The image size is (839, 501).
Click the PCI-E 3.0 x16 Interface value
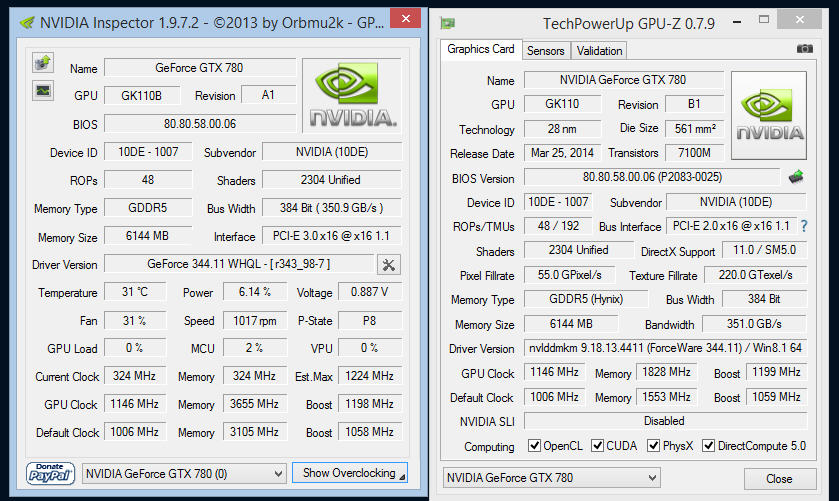[x=331, y=236]
